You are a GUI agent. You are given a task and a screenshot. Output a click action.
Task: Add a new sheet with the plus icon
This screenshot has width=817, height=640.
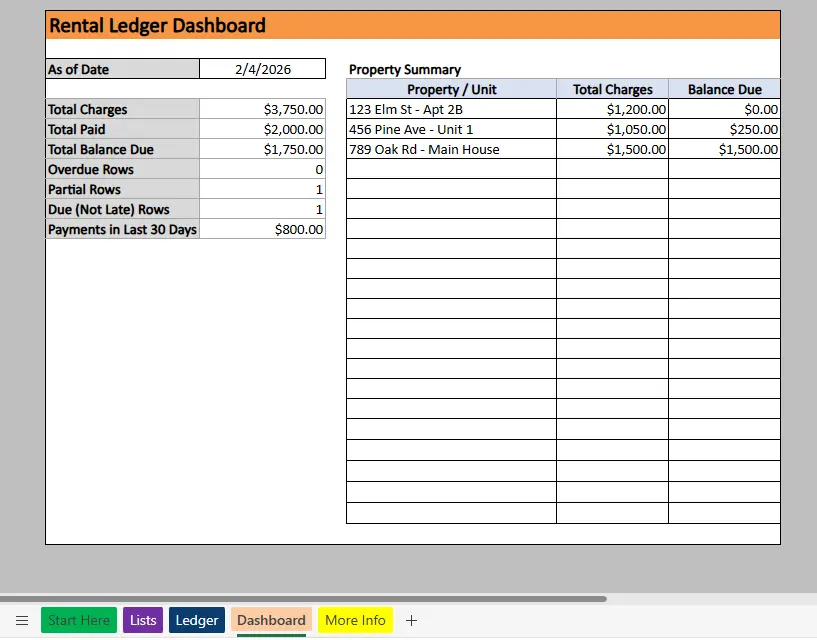411,620
